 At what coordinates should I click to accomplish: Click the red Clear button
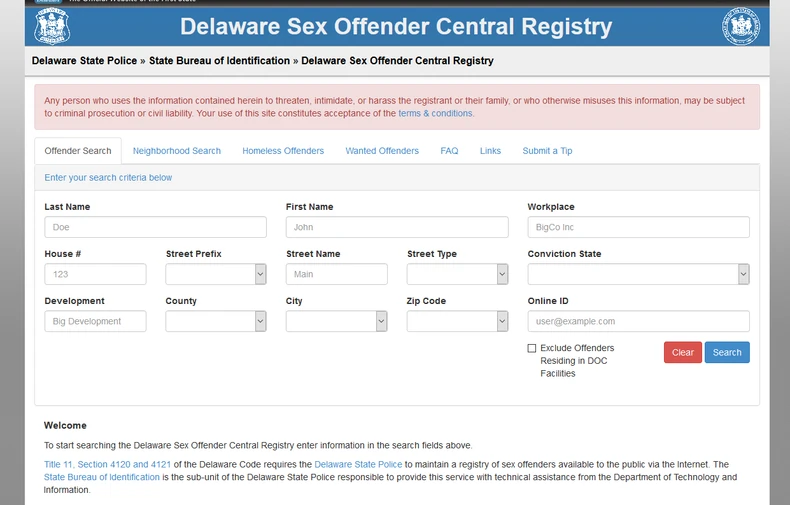point(683,352)
